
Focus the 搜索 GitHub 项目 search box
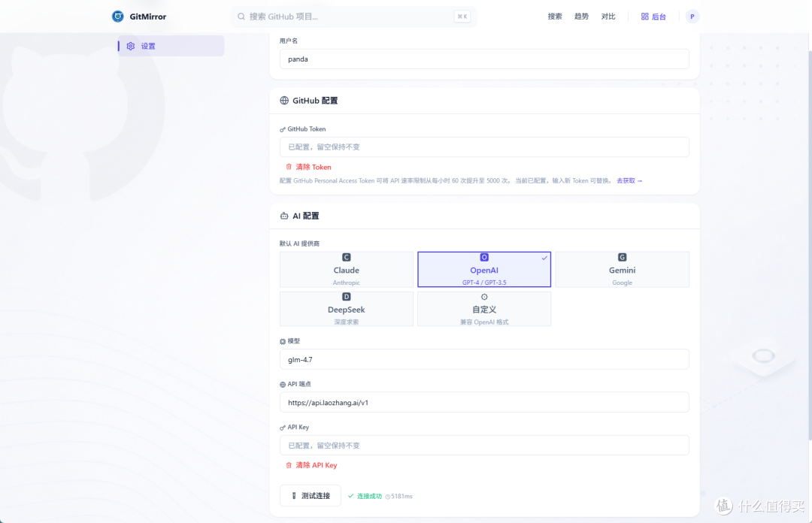353,17
